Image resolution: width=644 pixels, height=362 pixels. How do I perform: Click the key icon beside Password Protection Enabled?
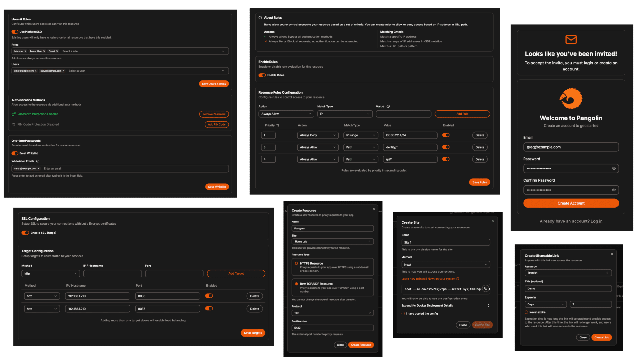[14, 114]
